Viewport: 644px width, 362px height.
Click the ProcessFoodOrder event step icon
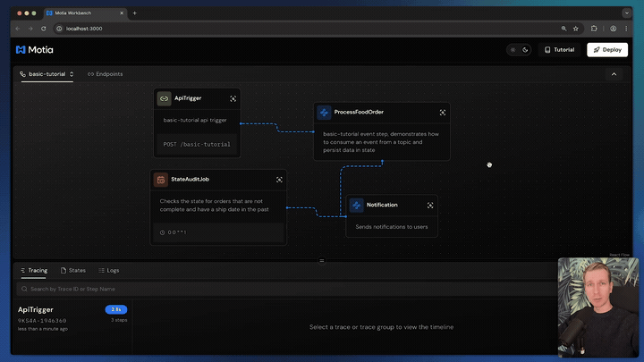[324, 113]
